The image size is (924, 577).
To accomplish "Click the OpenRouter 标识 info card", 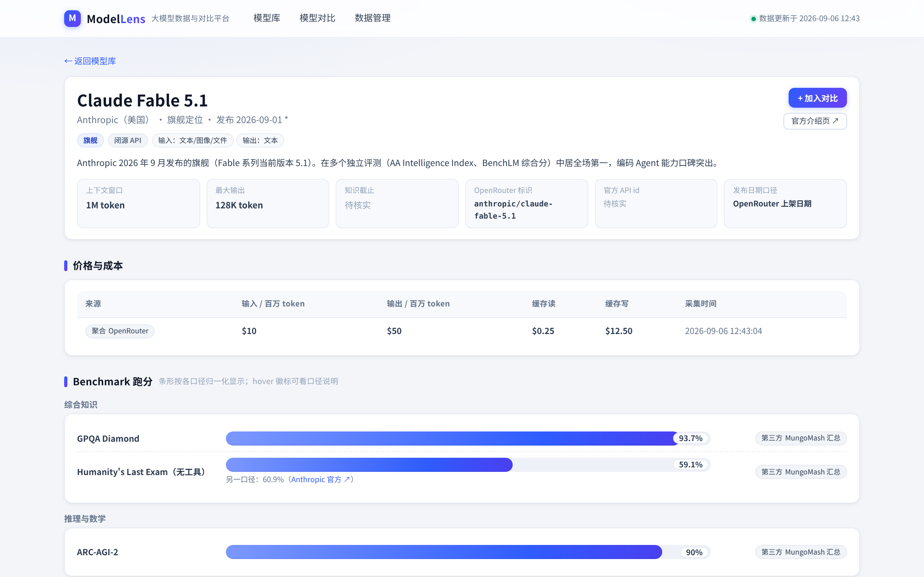I will point(526,204).
